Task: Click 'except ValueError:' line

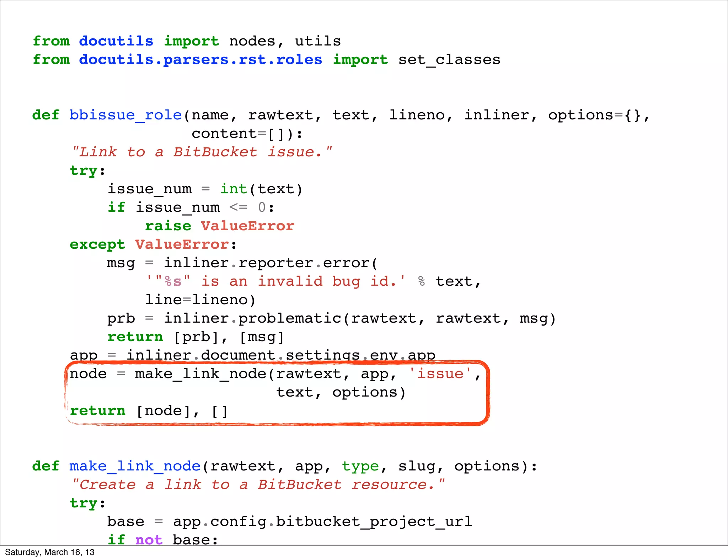Action: coord(153,244)
